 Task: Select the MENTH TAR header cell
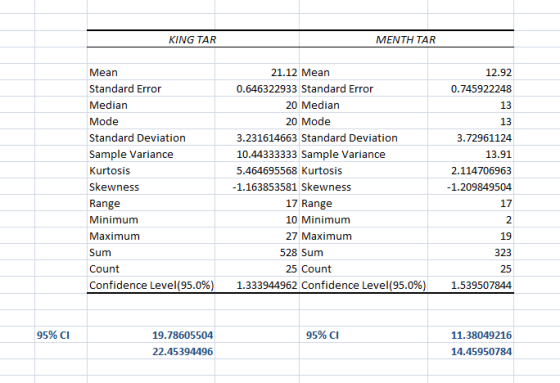[x=405, y=39]
